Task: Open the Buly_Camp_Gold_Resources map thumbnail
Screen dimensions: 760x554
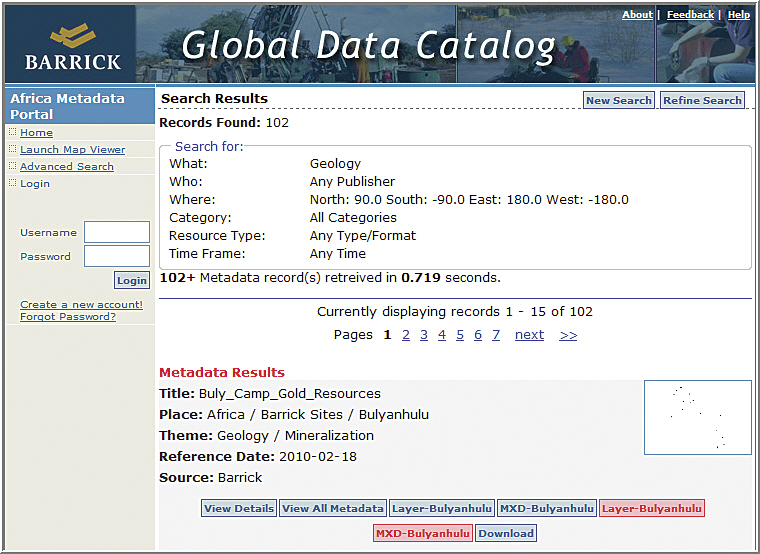Action: point(697,417)
